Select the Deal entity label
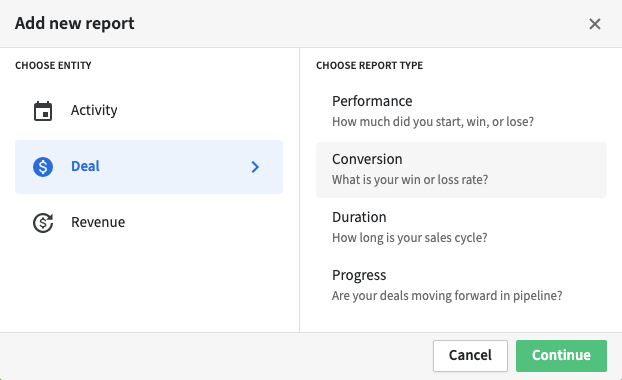The width and height of the screenshot is (622, 380). click(x=85, y=166)
